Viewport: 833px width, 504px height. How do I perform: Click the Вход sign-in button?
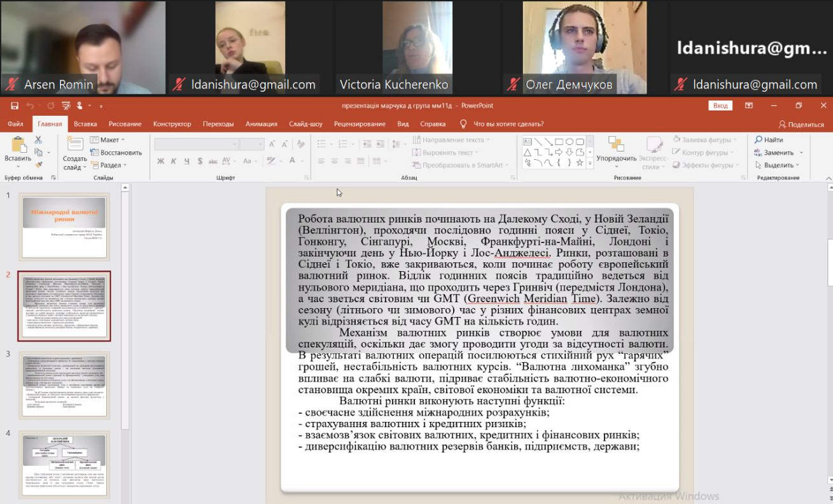pos(720,106)
